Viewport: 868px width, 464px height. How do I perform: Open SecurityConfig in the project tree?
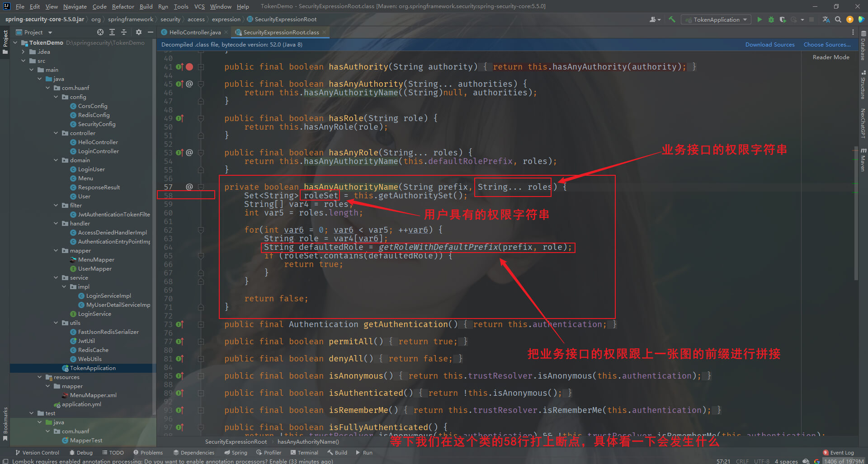tap(96, 124)
